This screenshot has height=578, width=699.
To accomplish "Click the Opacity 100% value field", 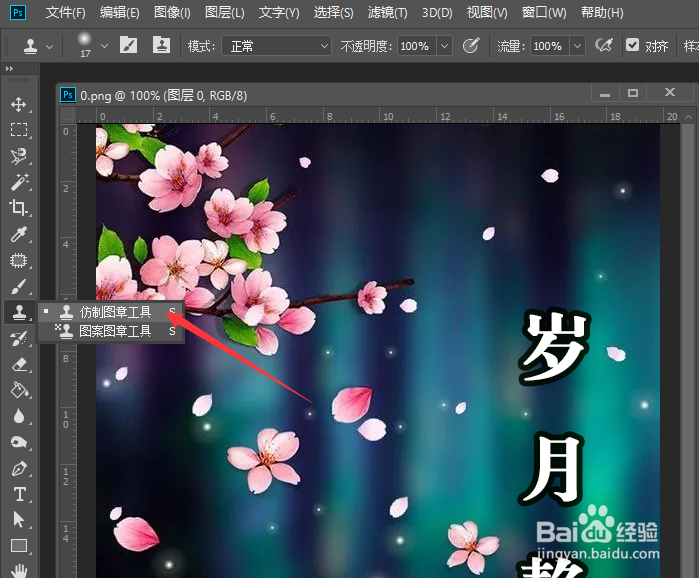I will (416, 46).
